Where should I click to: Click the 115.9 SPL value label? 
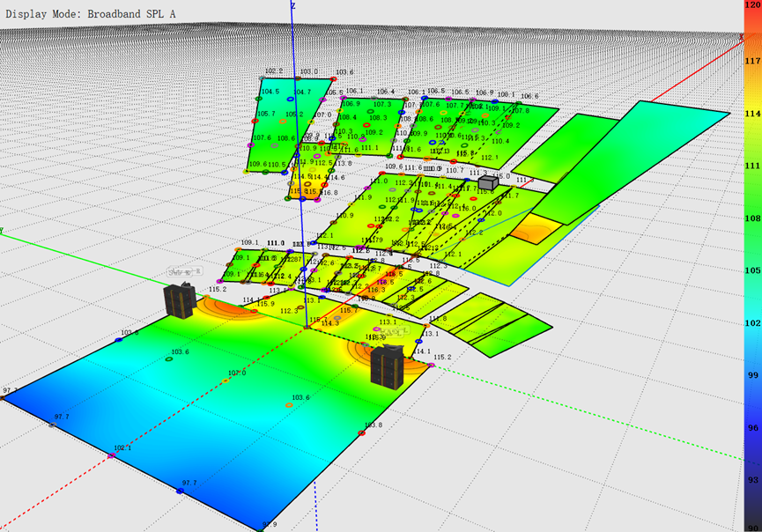coord(265,304)
